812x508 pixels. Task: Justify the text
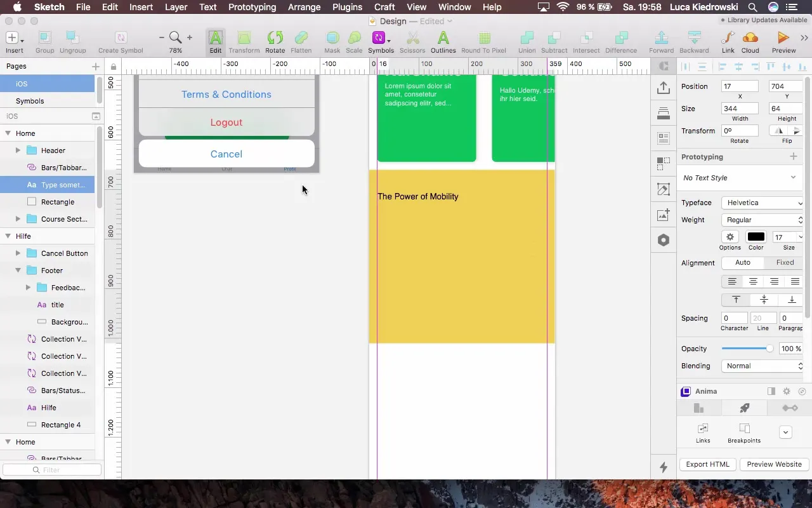[x=794, y=281]
